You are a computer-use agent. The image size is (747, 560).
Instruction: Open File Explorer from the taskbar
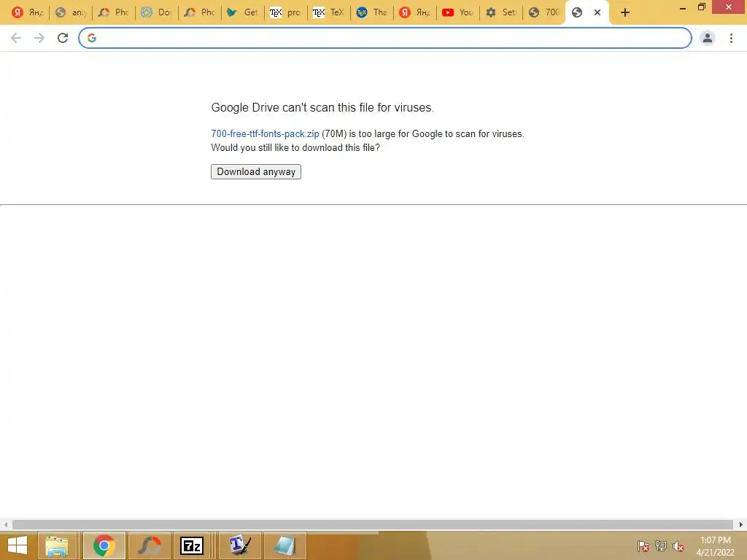(x=57, y=545)
